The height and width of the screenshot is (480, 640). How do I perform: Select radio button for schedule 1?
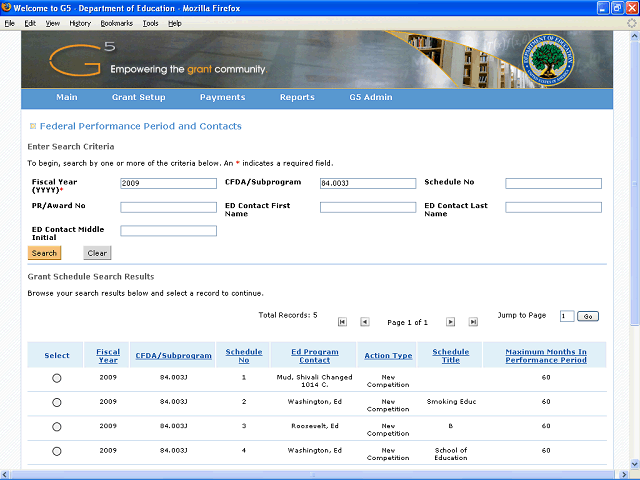(56, 378)
